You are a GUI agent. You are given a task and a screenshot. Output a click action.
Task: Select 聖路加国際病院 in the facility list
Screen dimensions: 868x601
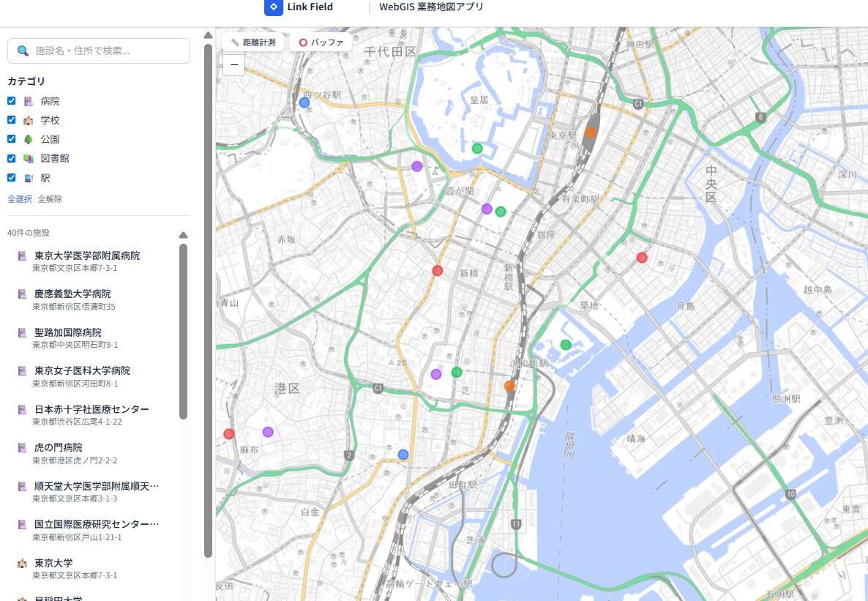click(94, 338)
